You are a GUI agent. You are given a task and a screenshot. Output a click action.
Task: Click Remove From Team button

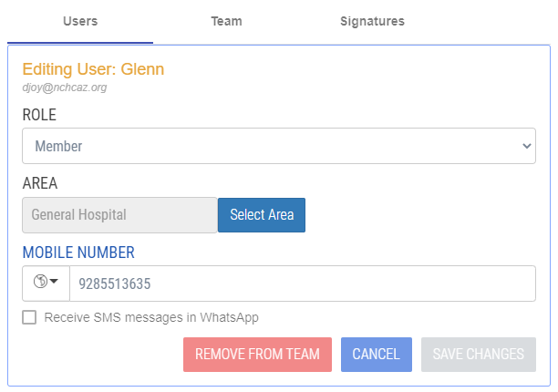pos(257,354)
